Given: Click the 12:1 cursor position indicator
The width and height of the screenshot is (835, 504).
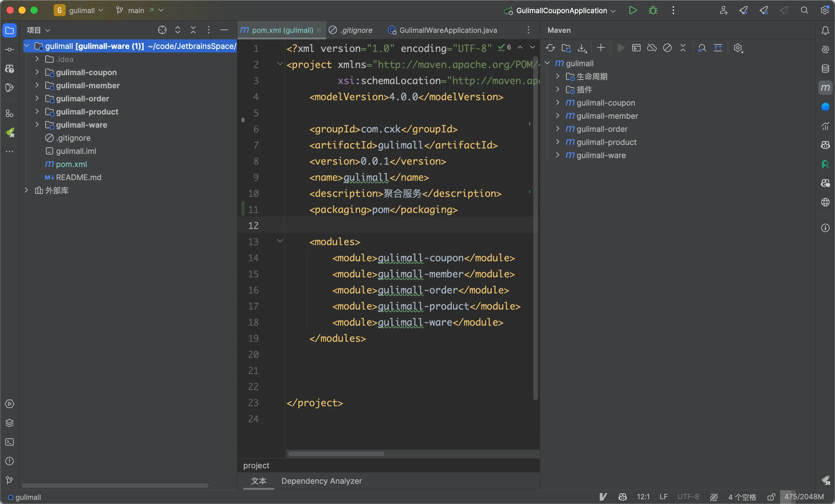Looking at the screenshot, I should point(643,497).
